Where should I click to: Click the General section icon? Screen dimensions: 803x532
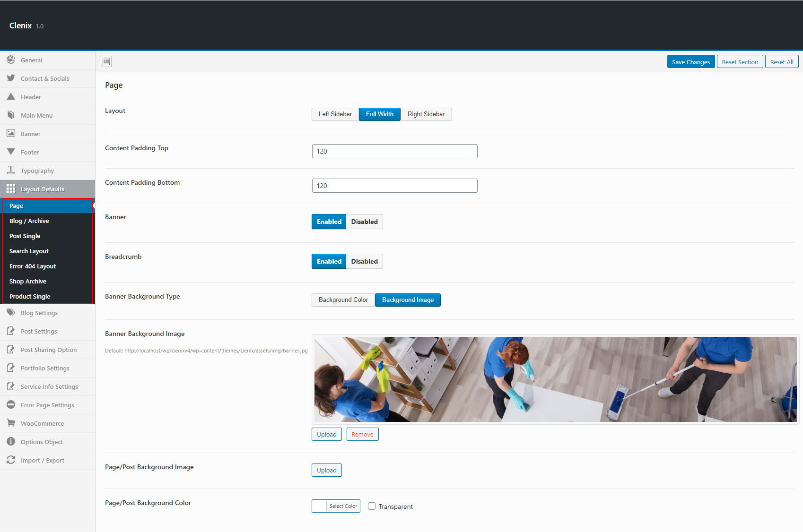tap(11, 60)
